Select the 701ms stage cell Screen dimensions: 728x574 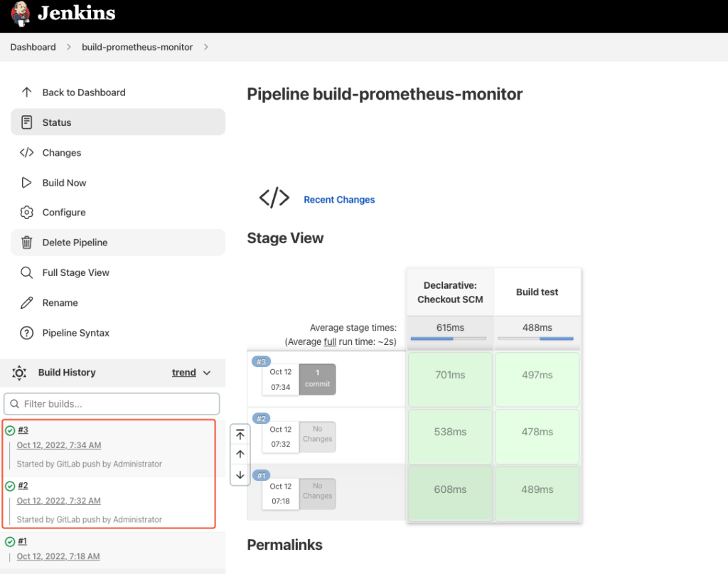[450, 379]
